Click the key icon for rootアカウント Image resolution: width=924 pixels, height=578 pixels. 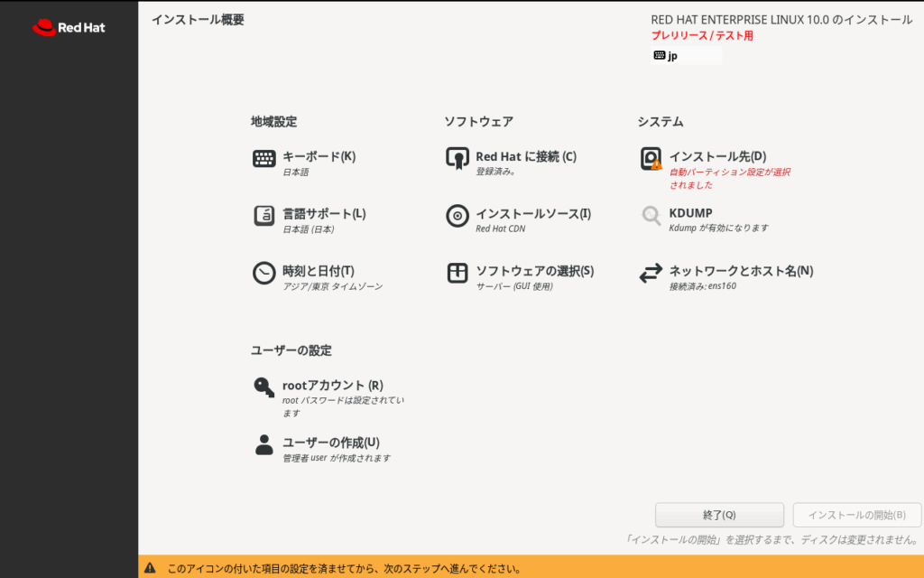pyautogui.click(x=263, y=387)
